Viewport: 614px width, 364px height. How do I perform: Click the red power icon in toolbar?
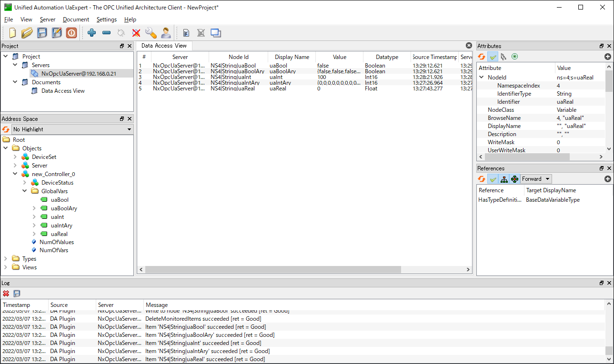point(71,33)
